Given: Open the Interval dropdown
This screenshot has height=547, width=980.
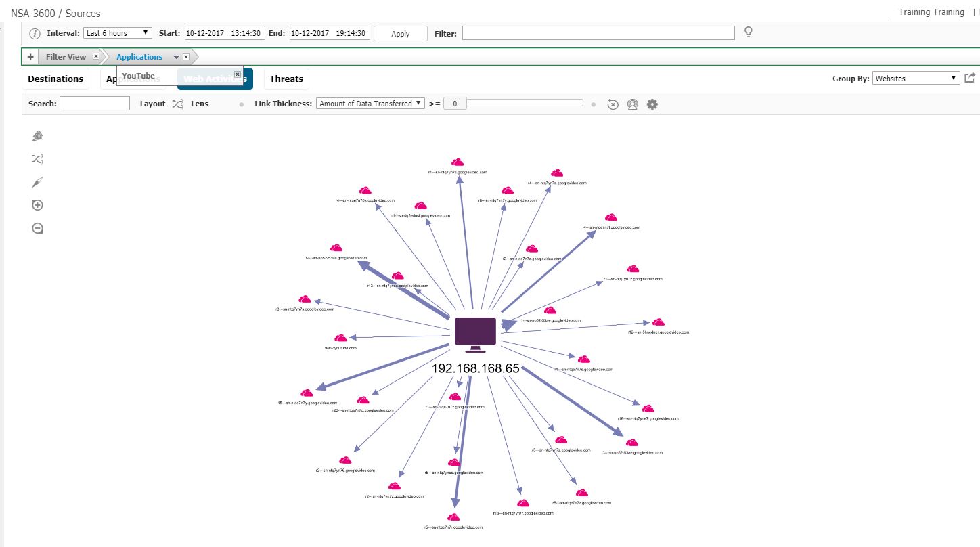Looking at the screenshot, I should point(118,33).
